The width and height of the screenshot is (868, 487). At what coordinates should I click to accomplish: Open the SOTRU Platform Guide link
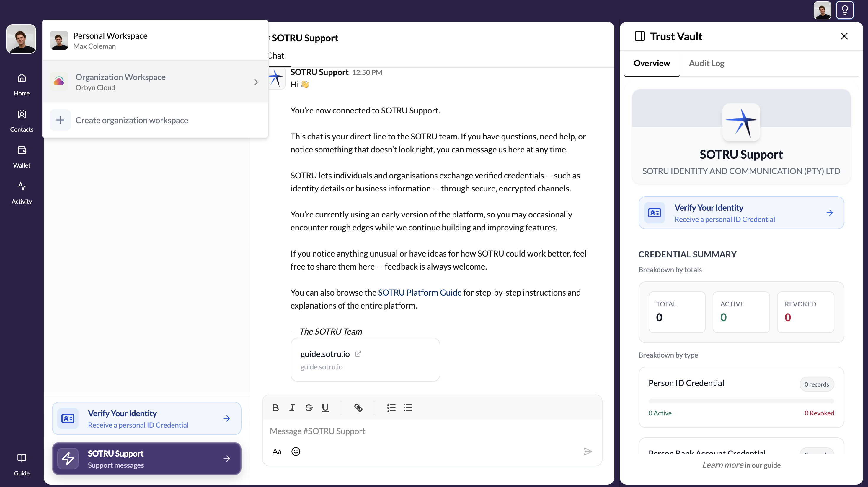tap(420, 292)
